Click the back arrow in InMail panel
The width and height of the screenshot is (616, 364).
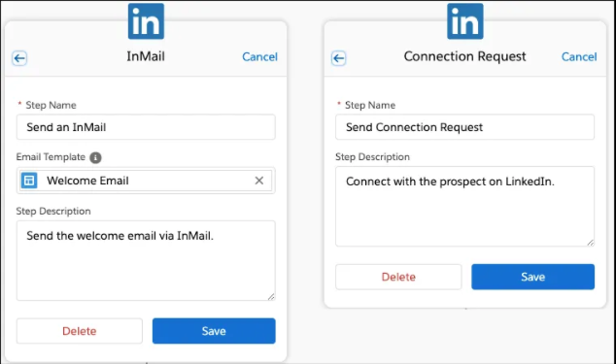click(19, 58)
